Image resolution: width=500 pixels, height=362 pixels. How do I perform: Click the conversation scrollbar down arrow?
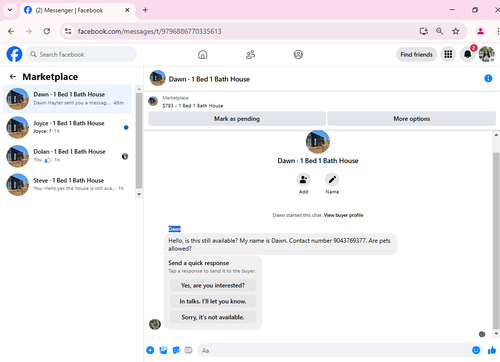(496, 333)
